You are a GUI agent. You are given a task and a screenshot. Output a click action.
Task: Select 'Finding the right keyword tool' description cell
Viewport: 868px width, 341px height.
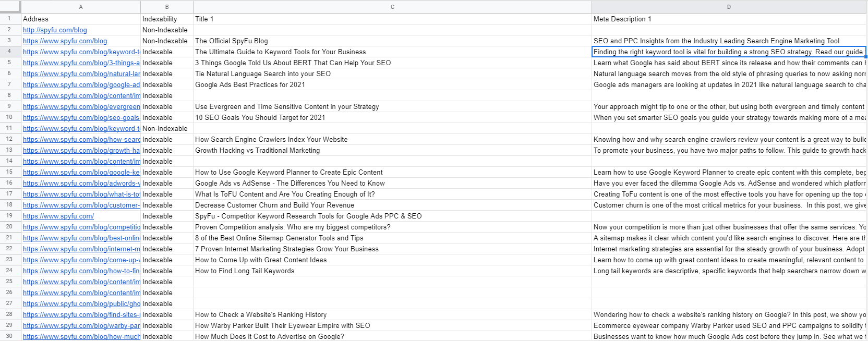[x=729, y=52]
